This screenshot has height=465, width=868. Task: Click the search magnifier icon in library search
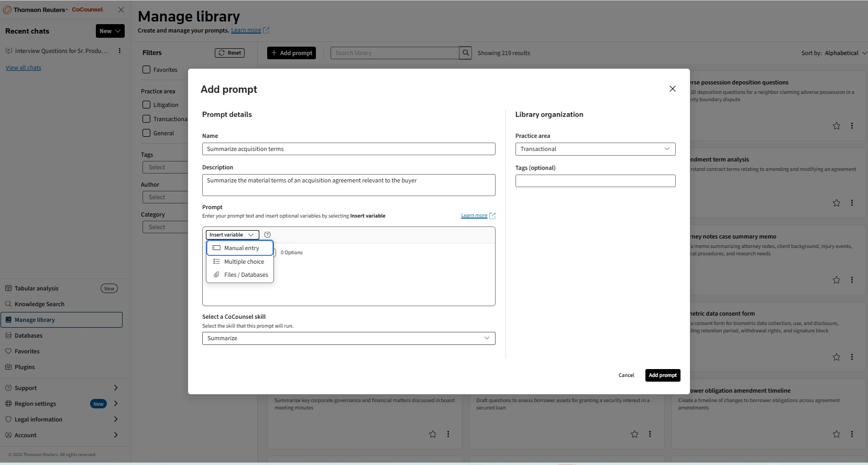coord(465,53)
